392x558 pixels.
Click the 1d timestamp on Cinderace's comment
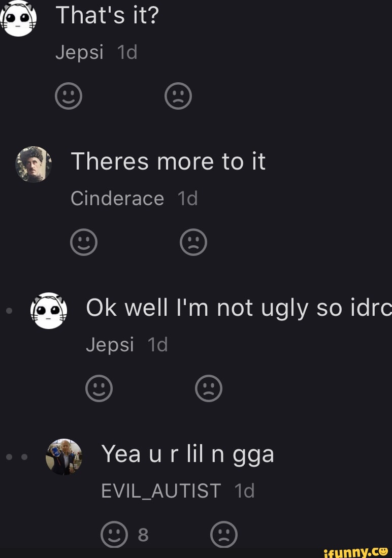point(187,199)
